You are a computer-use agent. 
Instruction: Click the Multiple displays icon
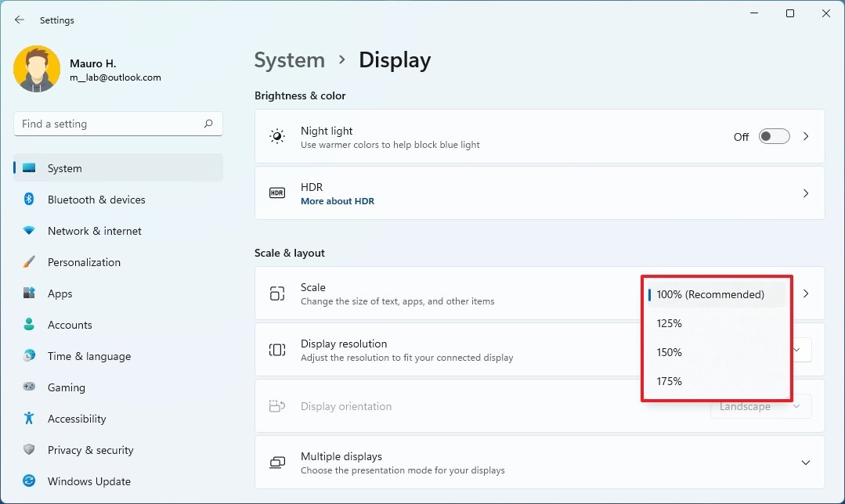[277, 462]
